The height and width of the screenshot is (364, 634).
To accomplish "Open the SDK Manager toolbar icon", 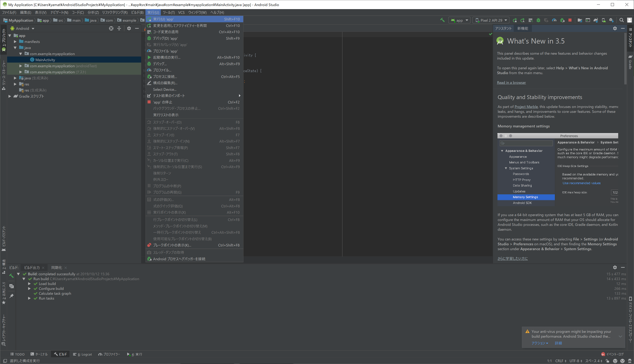I will [x=611, y=20].
